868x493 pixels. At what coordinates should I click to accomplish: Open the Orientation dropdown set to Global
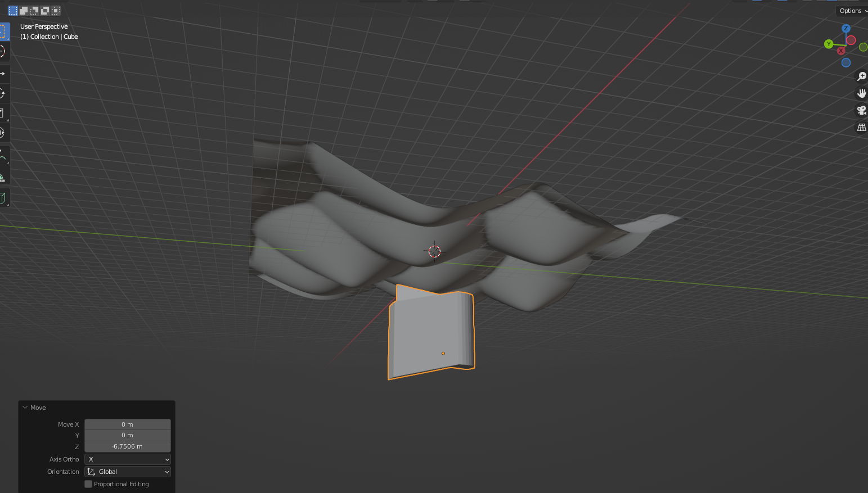tap(127, 472)
